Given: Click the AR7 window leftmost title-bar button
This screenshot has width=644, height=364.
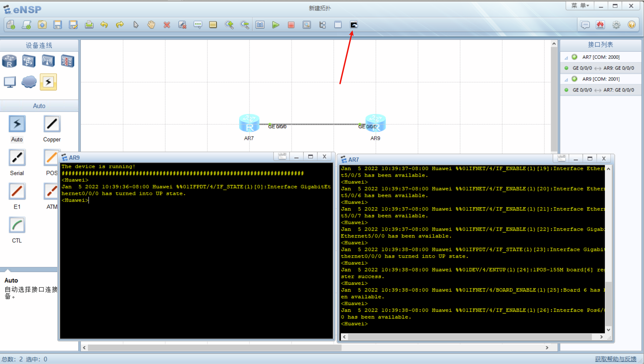Looking at the screenshot, I should pos(562,158).
